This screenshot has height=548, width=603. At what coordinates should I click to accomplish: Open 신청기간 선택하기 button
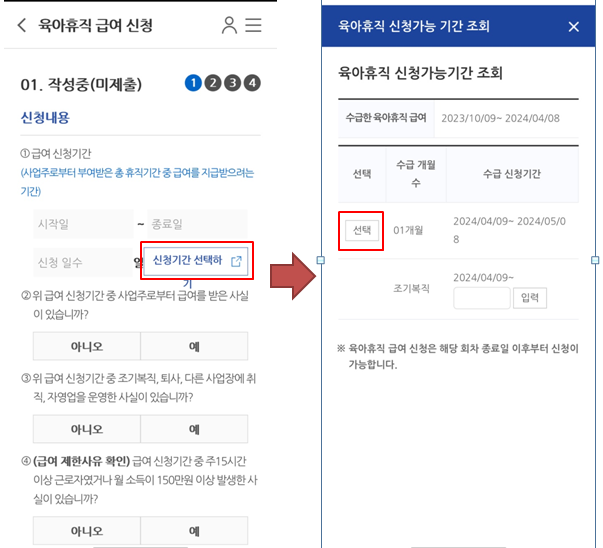196,261
